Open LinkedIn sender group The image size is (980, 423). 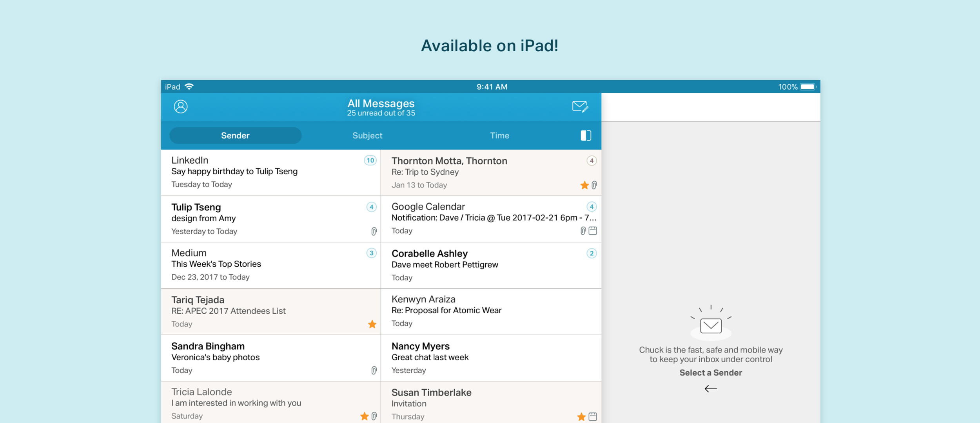click(271, 173)
